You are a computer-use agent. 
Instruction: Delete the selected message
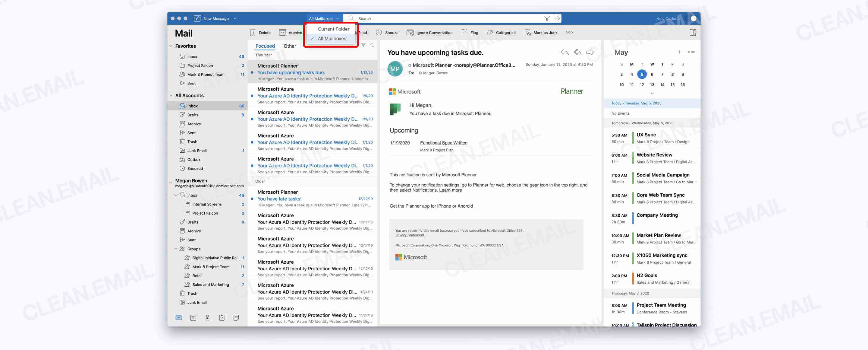pyautogui.click(x=259, y=32)
